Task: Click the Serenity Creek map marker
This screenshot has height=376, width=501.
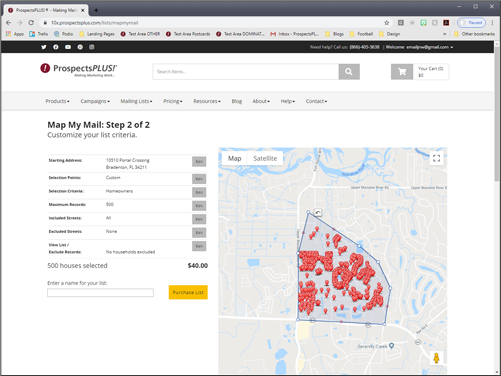Action: tap(392, 346)
